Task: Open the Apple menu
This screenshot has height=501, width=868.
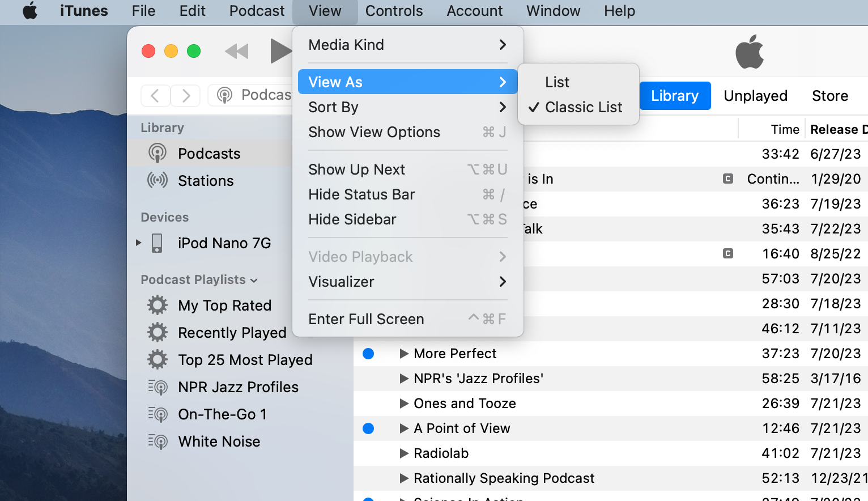Action: (x=30, y=11)
